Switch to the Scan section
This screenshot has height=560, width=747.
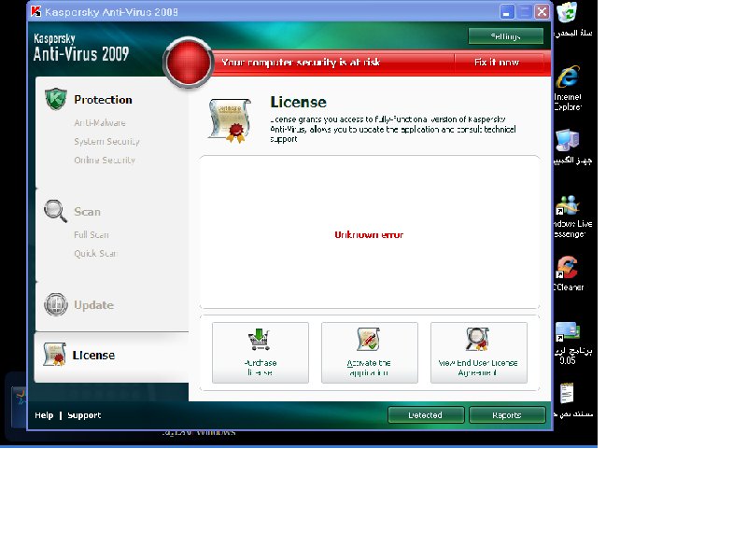click(87, 212)
